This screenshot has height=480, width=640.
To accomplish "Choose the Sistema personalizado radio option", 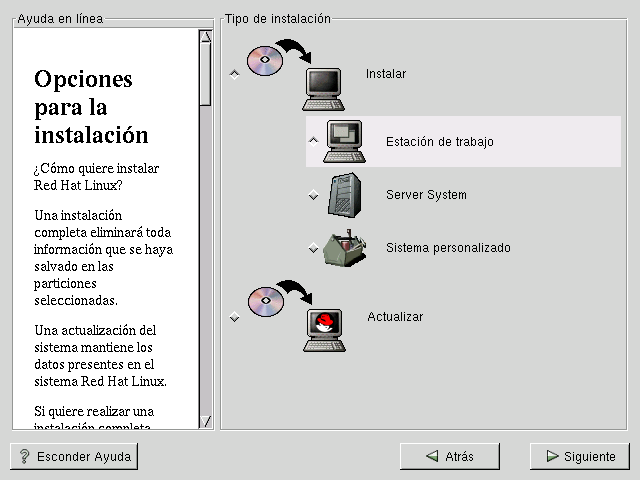I will click(x=314, y=248).
